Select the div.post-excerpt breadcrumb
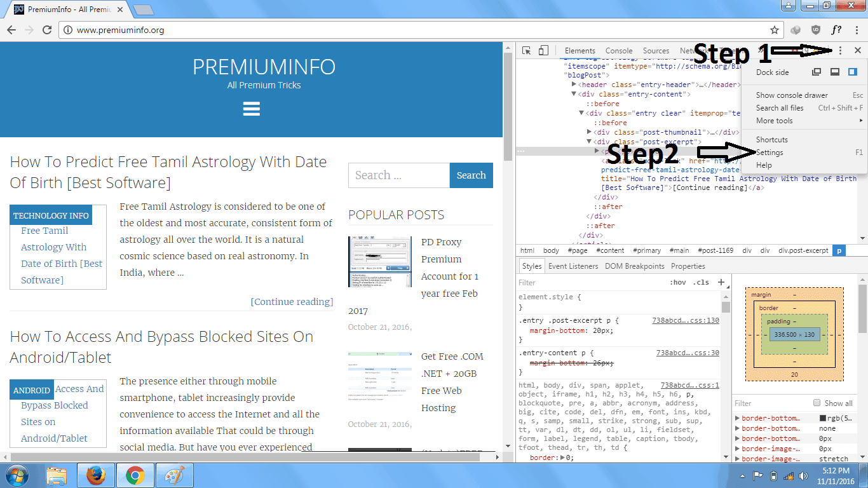 pos(803,251)
